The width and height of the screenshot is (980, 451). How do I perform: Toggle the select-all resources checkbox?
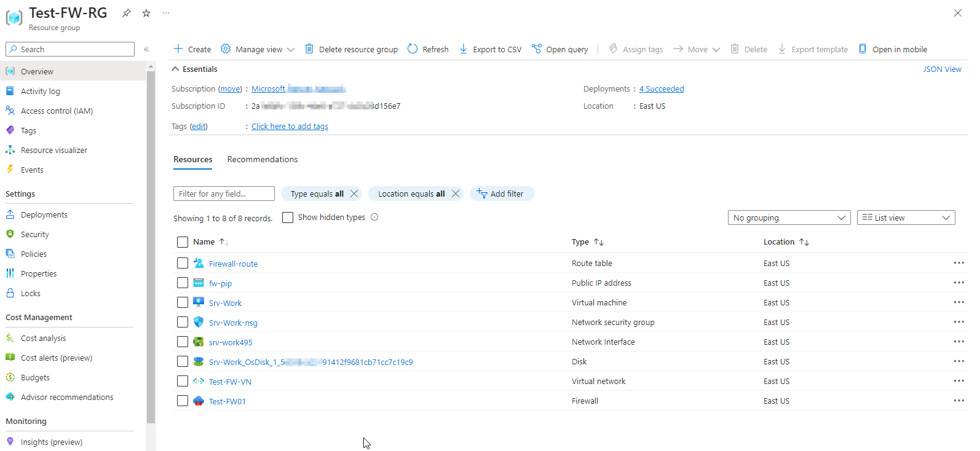[x=183, y=242]
